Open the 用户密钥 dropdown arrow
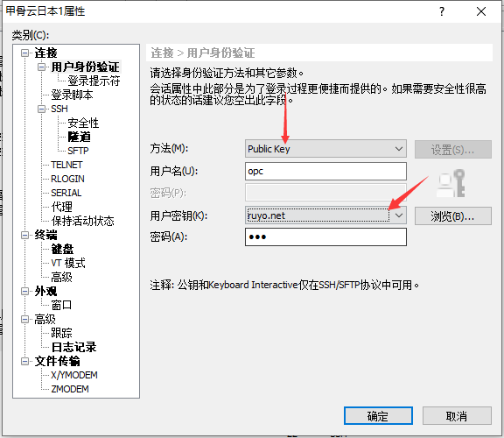Image resolution: width=504 pixels, height=438 pixels. (399, 215)
